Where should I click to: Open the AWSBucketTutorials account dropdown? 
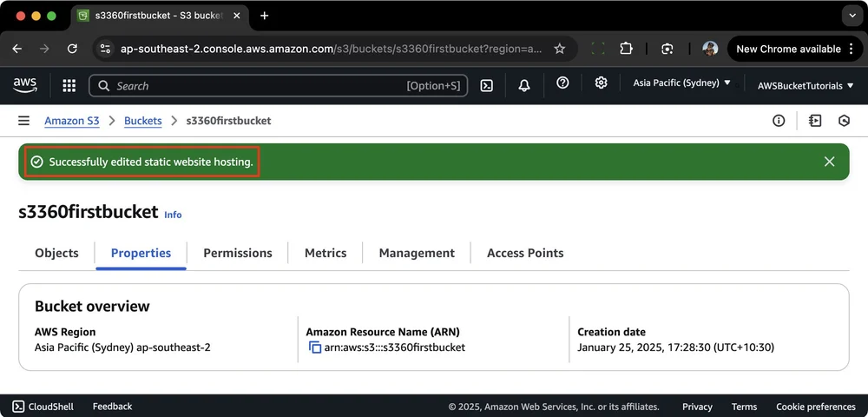point(806,86)
